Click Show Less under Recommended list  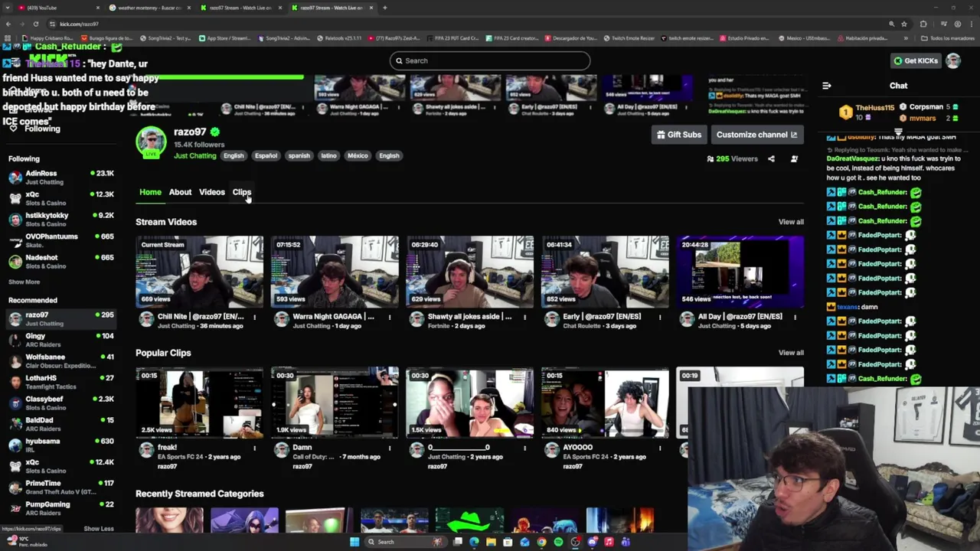click(x=99, y=529)
